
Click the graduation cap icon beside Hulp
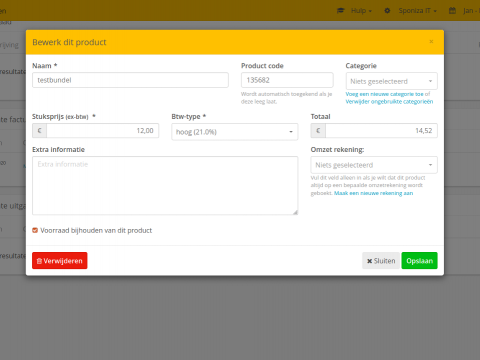tap(340, 11)
